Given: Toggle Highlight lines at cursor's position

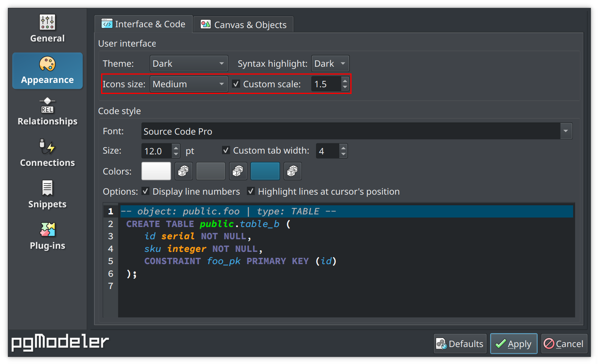Looking at the screenshot, I should tap(251, 191).
